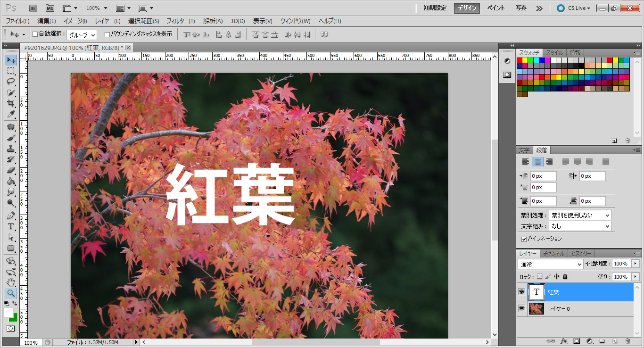Screen dimensions: 644x348
Task: Switch to the デザイン workspace
Action: [x=467, y=8]
